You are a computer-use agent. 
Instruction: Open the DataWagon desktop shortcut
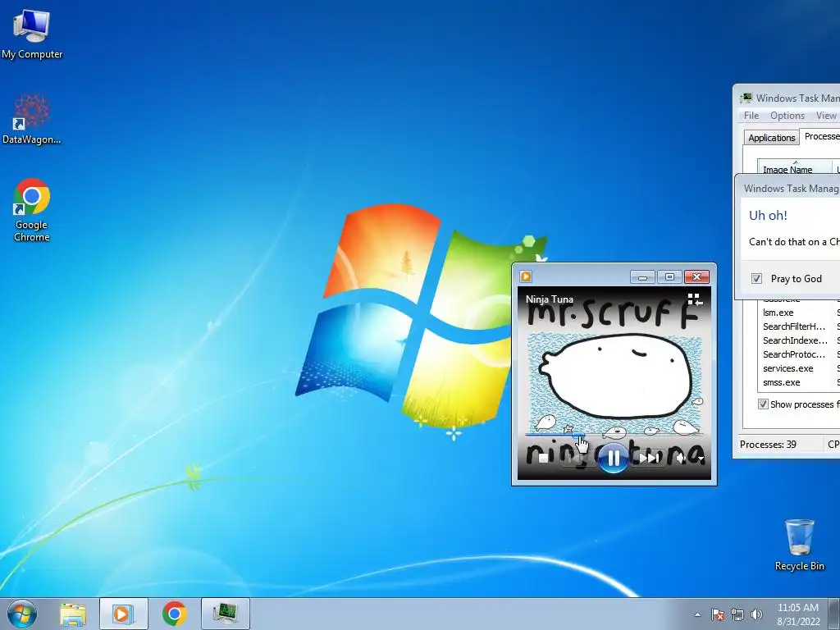[32, 120]
